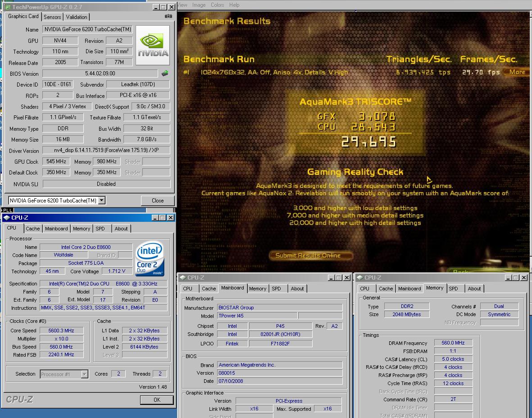Click the Bandwidth 7.8 GB/s field
The height and width of the screenshot is (418, 532).
pyautogui.click(x=147, y=139)
